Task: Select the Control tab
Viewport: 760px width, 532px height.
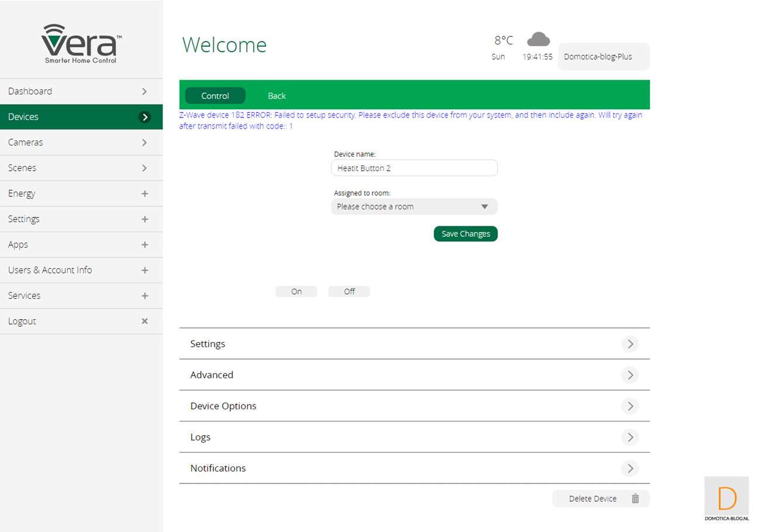Action: 215,96
